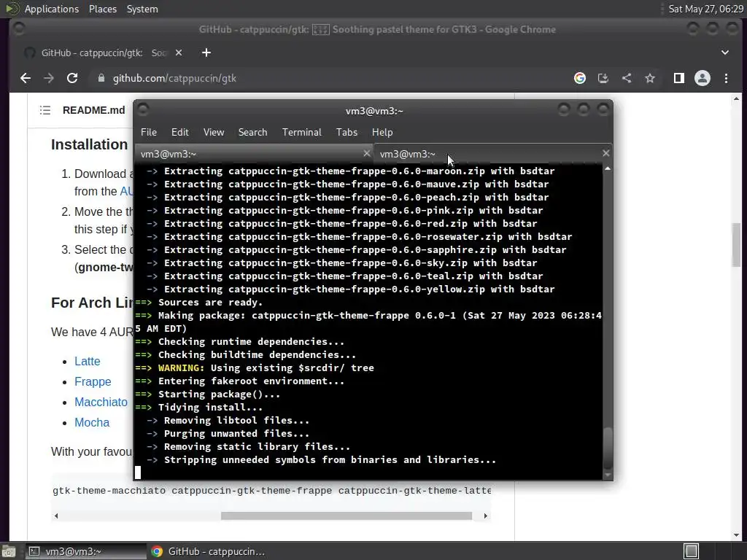Click the show desktop icon in bottom panel

[9, 551]
